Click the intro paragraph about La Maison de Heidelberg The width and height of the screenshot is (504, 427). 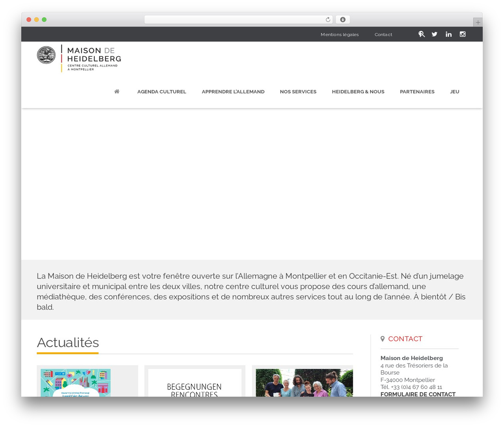tap(252, 291)
